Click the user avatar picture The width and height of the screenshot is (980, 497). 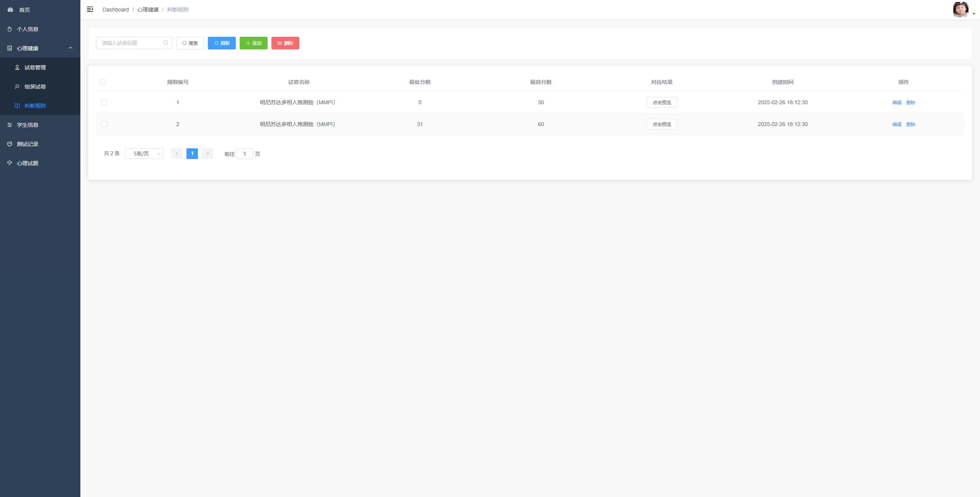click(x=960, y=10)
